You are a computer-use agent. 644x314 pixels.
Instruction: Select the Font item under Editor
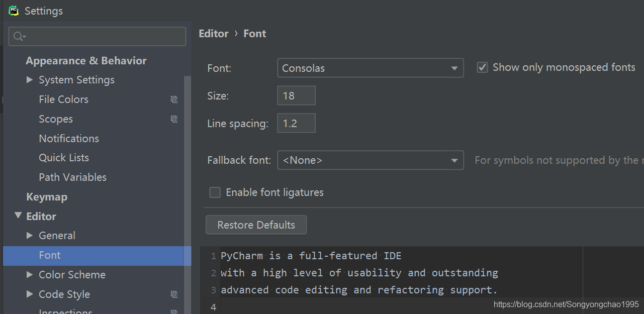click(x=97, y=256)
